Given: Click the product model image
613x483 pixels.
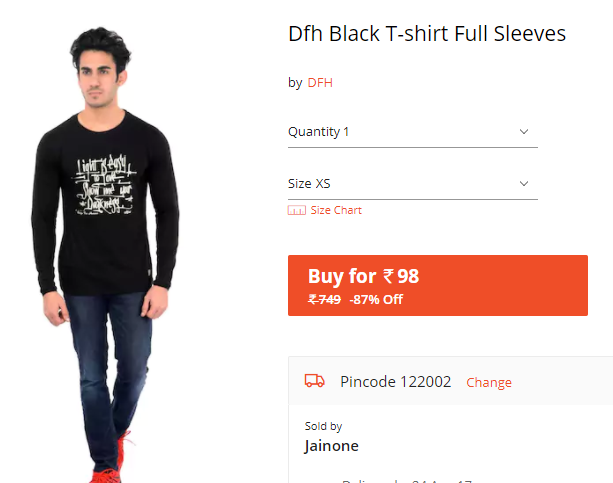Looking at the screenshot, I should [105, 254].
